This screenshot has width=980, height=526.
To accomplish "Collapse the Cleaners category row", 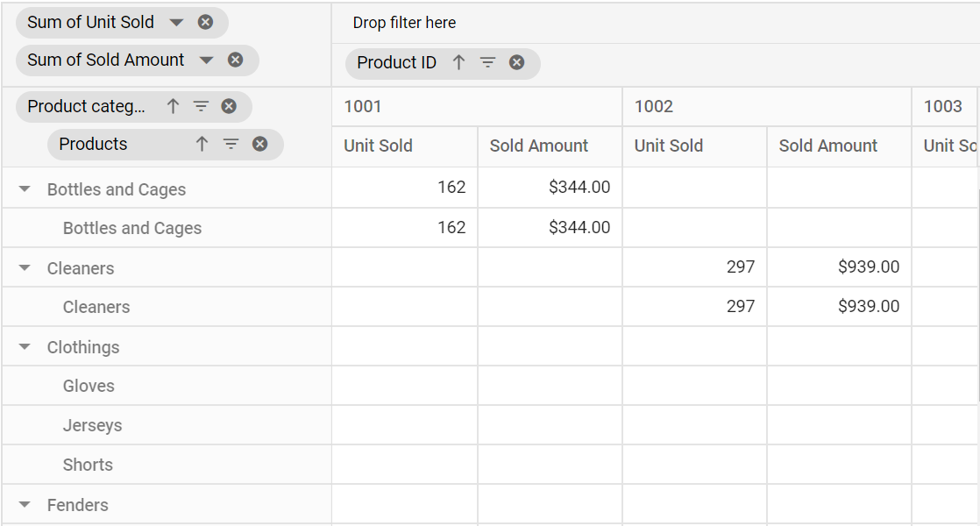I will coord(25,268).
